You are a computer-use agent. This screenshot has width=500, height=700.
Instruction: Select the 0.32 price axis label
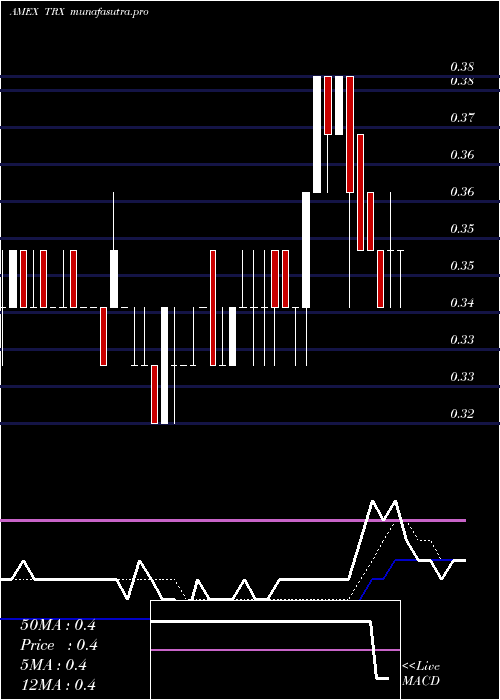(x=462, y=414)
